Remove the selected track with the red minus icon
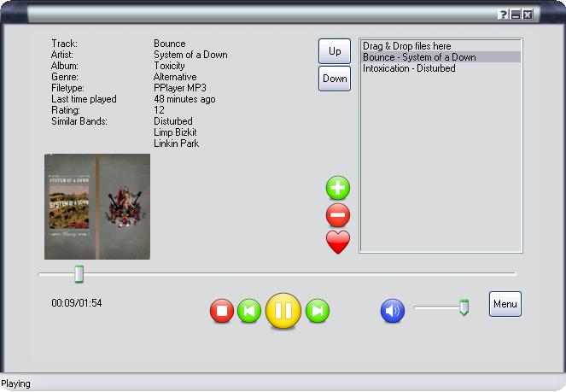 coord(338,215)
